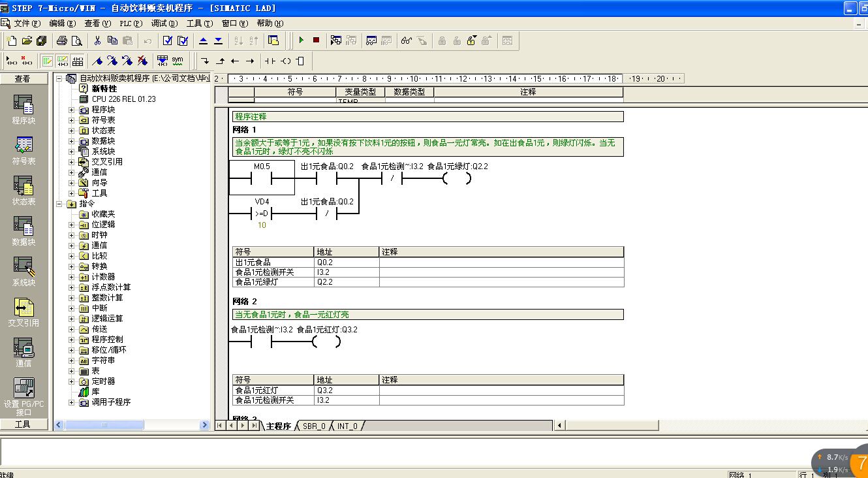Click the New project icon

point(12,40)
